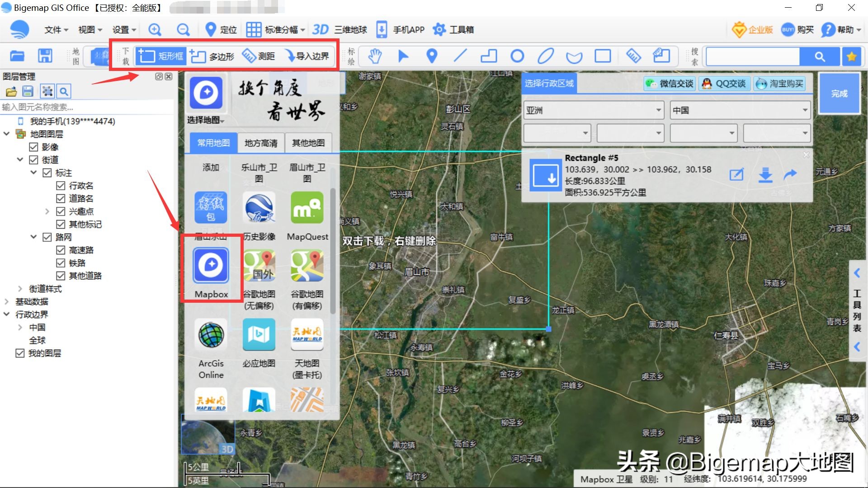The width and height of the screenshot is (868, 488).
Task: Click the 完成 finish button
Action: pos(839,94)
